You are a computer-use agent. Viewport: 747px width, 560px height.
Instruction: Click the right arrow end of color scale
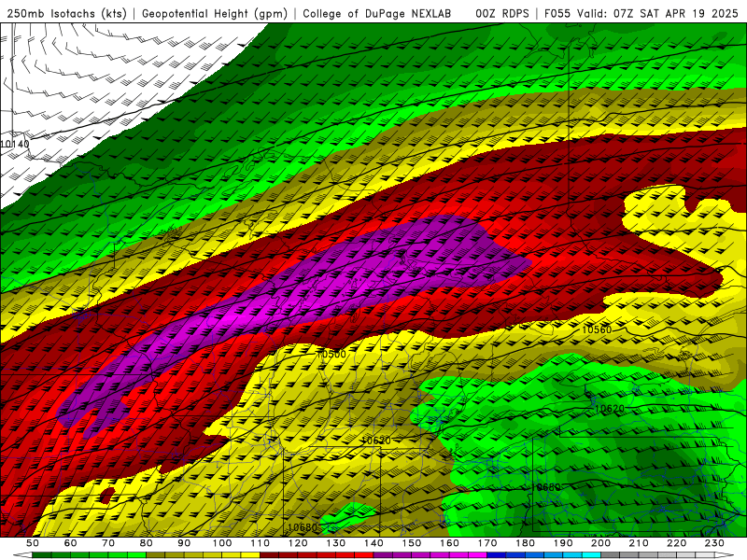pyautogui.click(x=725, y=555)
